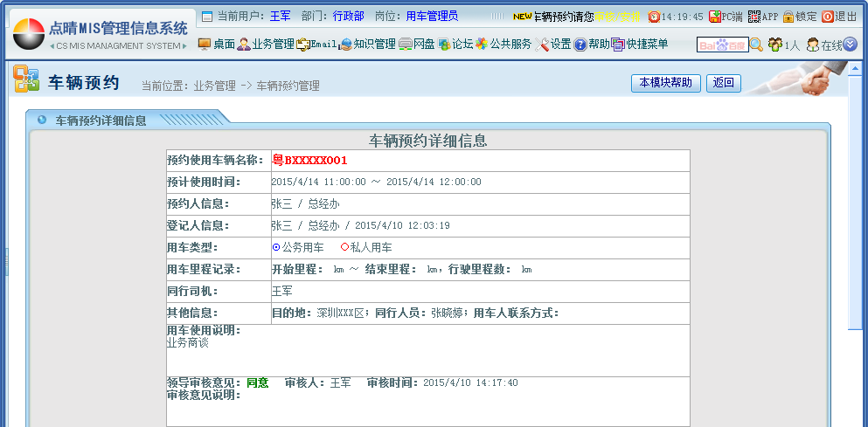Click the 本模块帮助 button
Viewport: 868px width, 427px height.
tap(665, 83)
